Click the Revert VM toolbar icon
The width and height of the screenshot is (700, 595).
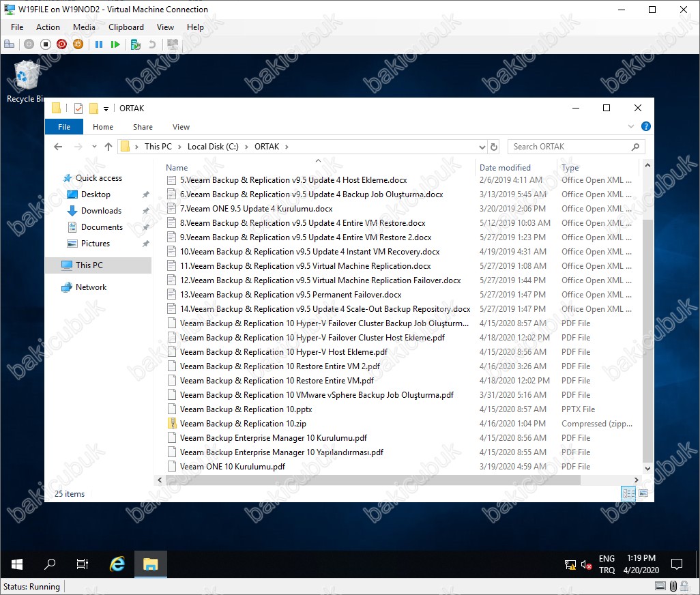[x=151, y=44]
